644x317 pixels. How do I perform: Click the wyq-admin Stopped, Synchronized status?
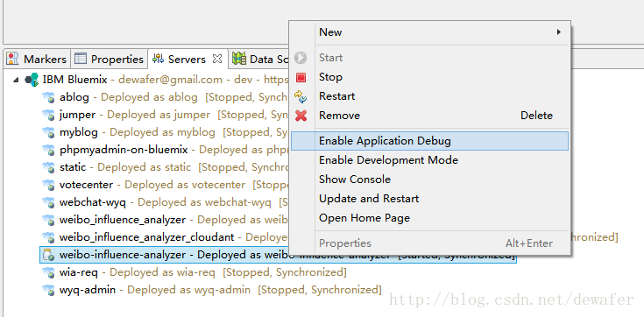pos(320,290)
